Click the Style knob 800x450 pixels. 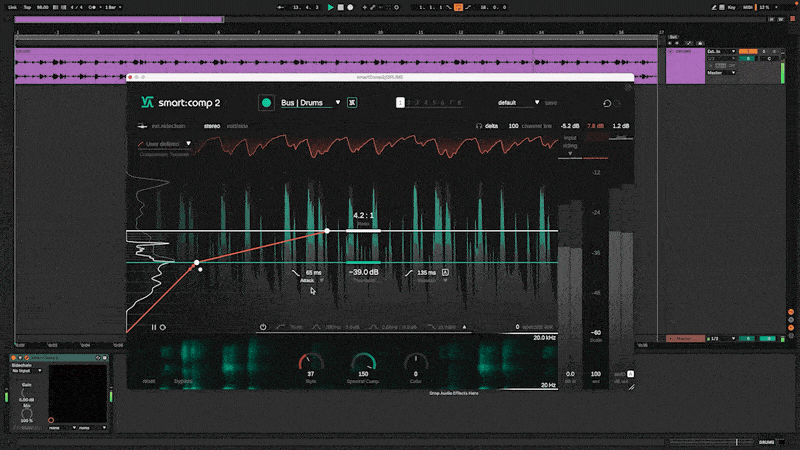click(311, 362)
